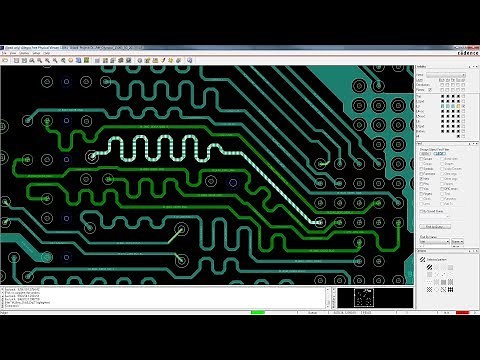Select the vertical bars pattern in Options
This screenshot has width=480, height=360.
450,290
